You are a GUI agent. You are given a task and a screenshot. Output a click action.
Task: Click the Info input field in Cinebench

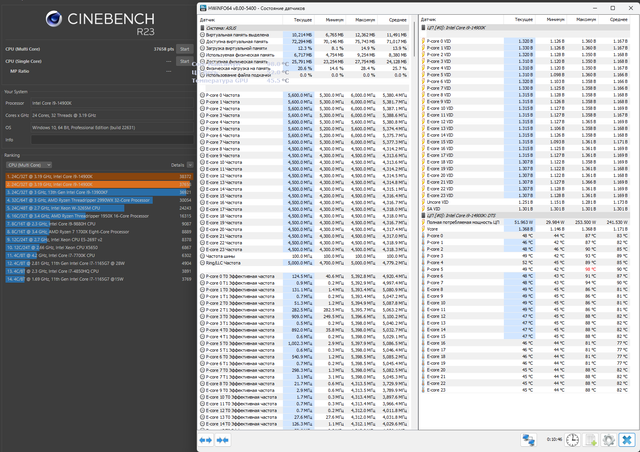[x=112, y=140]
